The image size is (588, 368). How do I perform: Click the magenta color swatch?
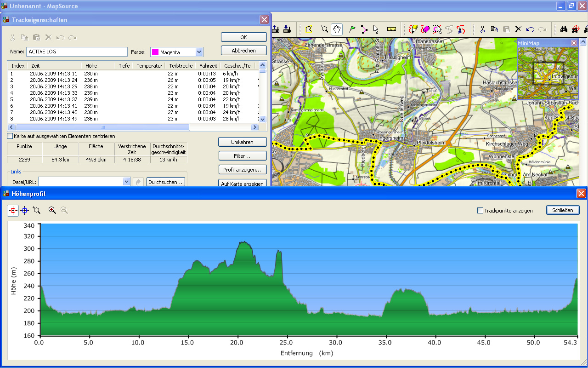tap(155, 52)
